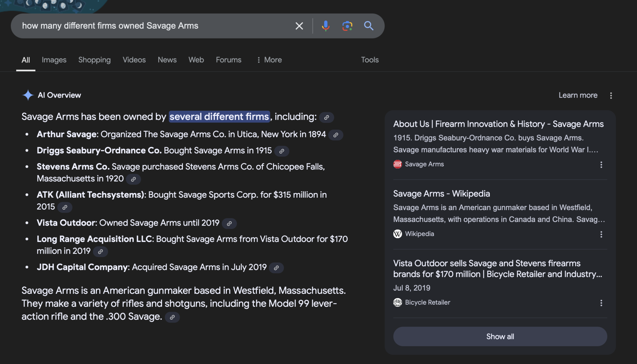
Task: Submit search with the magnifying glass icon
Action: click(x=369, y=26)
